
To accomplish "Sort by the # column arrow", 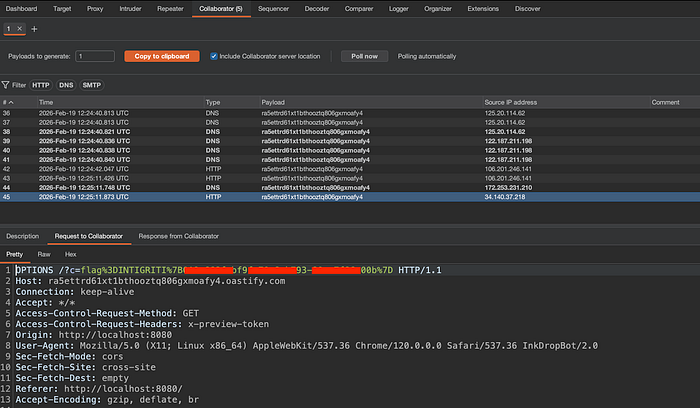I will [x=11, y=102].
